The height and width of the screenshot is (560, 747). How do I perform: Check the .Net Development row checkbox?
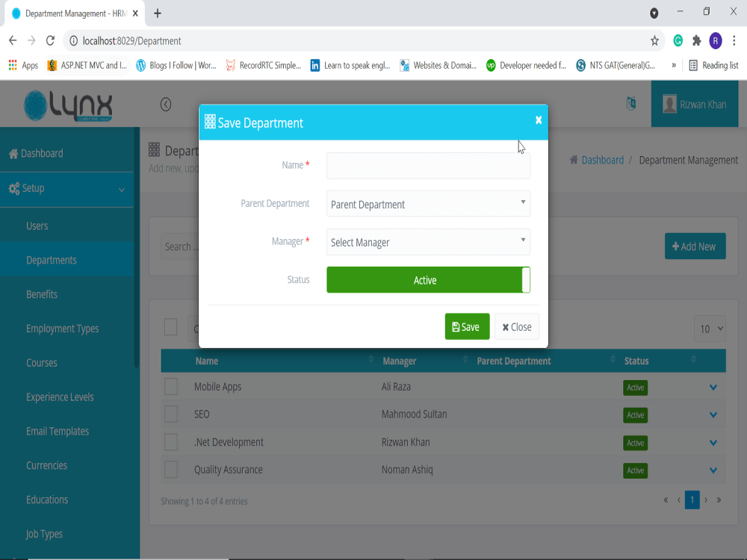click(x=170, y=442)
